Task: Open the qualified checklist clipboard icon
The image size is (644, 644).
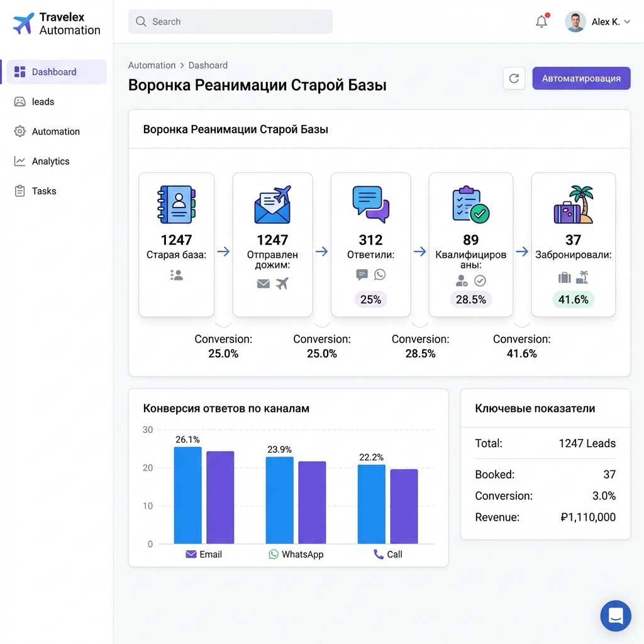Action: click(x=470, y=203)
